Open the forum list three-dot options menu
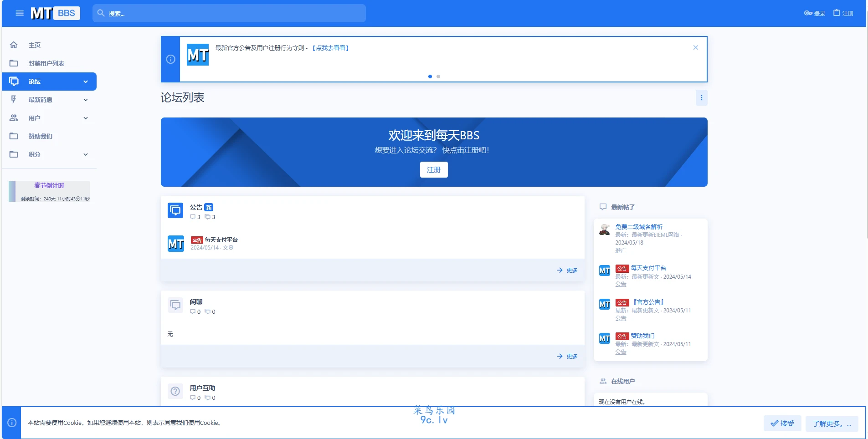 [x=701, y=97]
